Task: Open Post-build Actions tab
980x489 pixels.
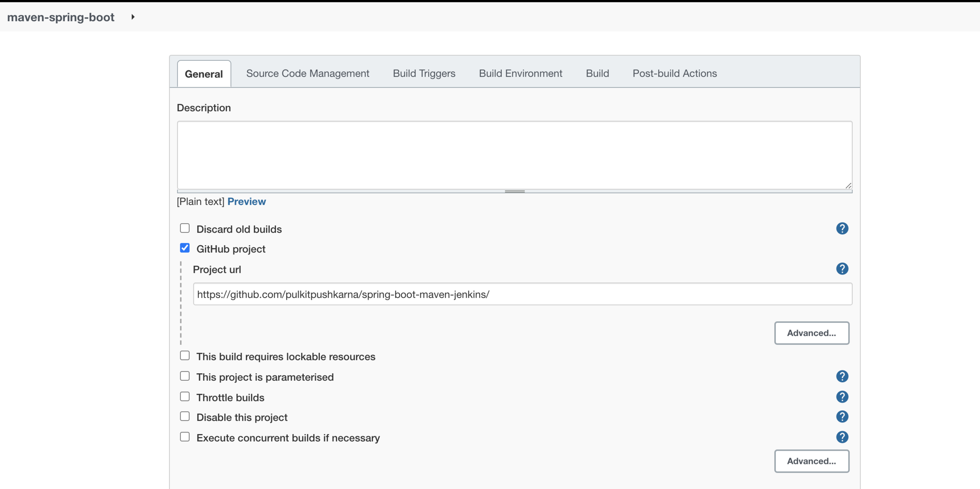Action: coord(674,74)
